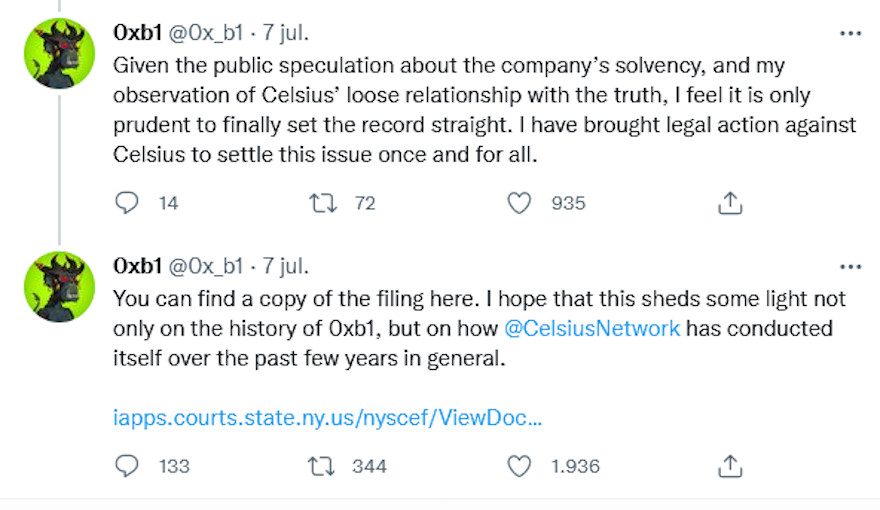Share the first tweet about Celsius solvency
Screen dimensions: 880x510
point(730,203)
